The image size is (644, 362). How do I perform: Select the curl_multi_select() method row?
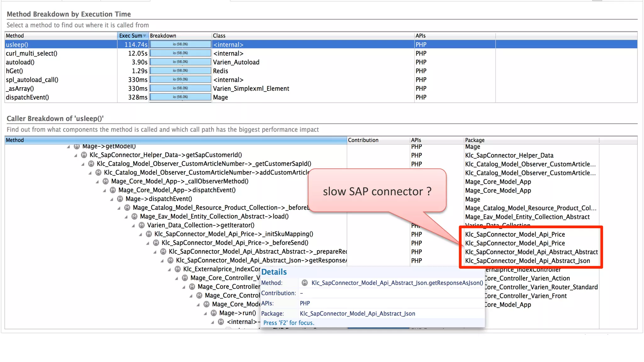(321, 53)
